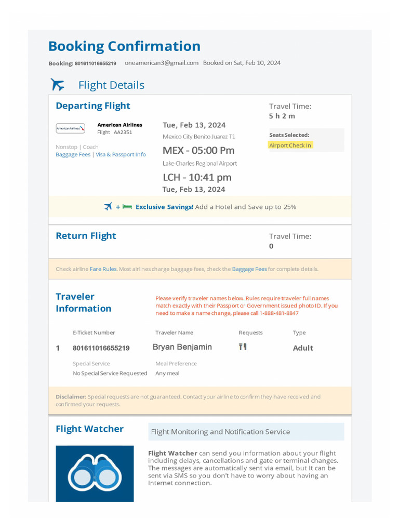Image resolution: width=399 pixels, height=532 pixels.
Task: Open the Visa & Passport Info link
Action: (121, 154)
